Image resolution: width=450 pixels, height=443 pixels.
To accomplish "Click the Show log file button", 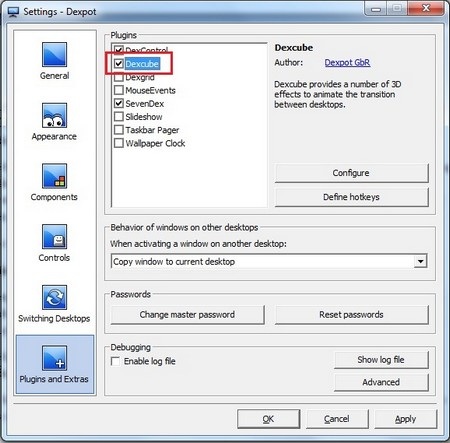I will [381, 360].
